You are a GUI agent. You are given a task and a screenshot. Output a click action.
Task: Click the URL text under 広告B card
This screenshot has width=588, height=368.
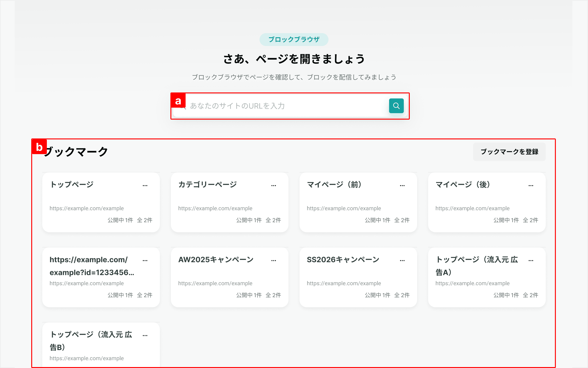point(87,358)
